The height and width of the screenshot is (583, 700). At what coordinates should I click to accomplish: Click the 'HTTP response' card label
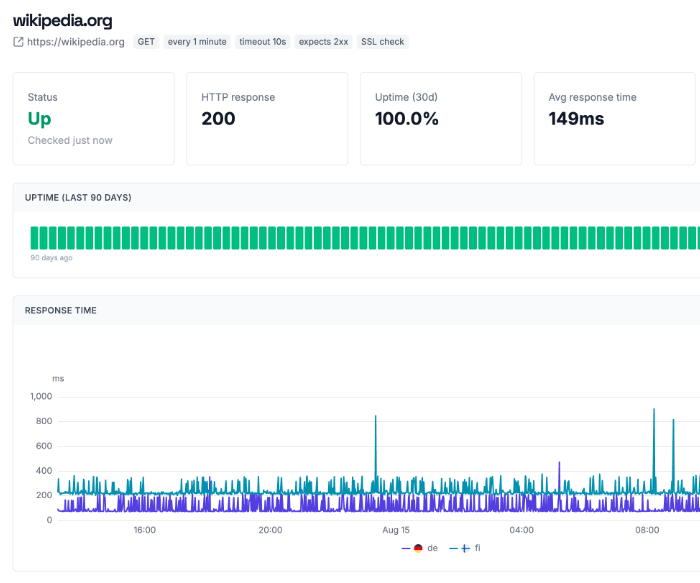pos(238,97)
